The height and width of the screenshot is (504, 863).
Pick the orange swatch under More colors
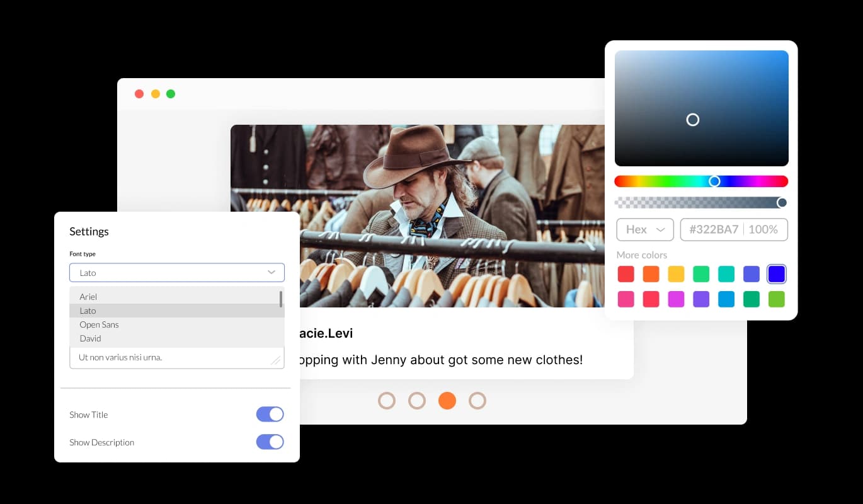651,274
